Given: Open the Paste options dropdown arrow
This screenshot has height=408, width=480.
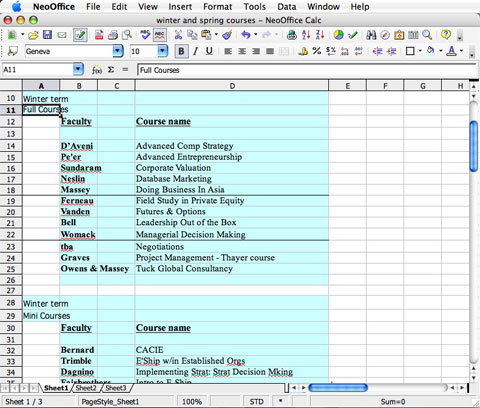Looking at the screenshot, I should click(216, 35).
